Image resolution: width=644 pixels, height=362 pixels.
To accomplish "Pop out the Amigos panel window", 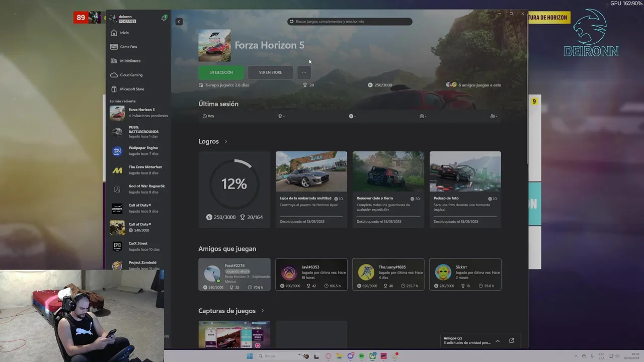I will (512, 341).
